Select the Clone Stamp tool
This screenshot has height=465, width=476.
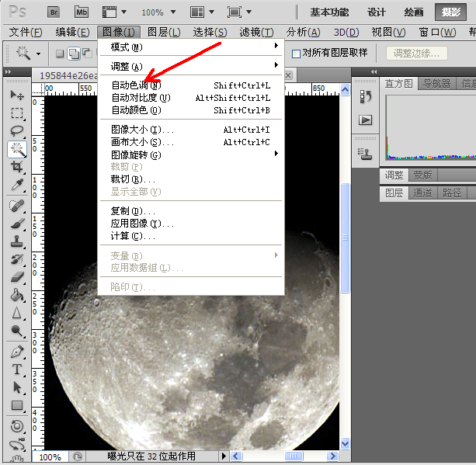point(17,241)
